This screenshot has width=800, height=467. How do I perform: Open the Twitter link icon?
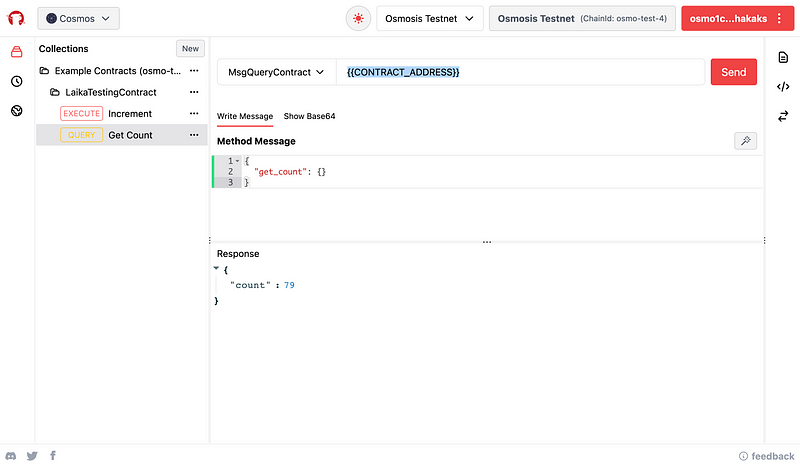(x=32, y=456)
